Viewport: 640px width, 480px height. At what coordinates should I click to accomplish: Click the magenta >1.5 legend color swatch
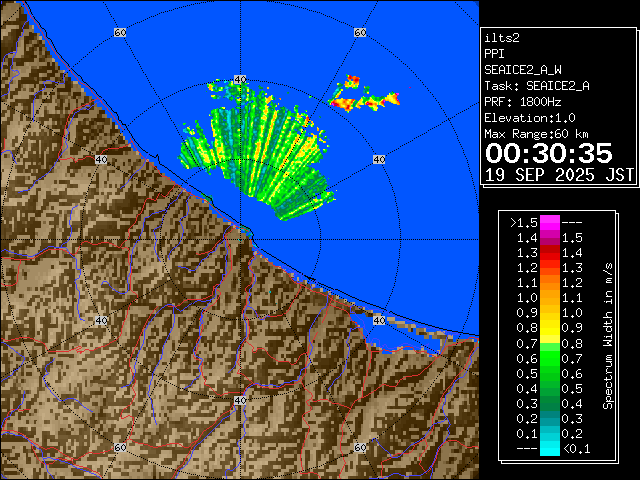coord(549,222)
